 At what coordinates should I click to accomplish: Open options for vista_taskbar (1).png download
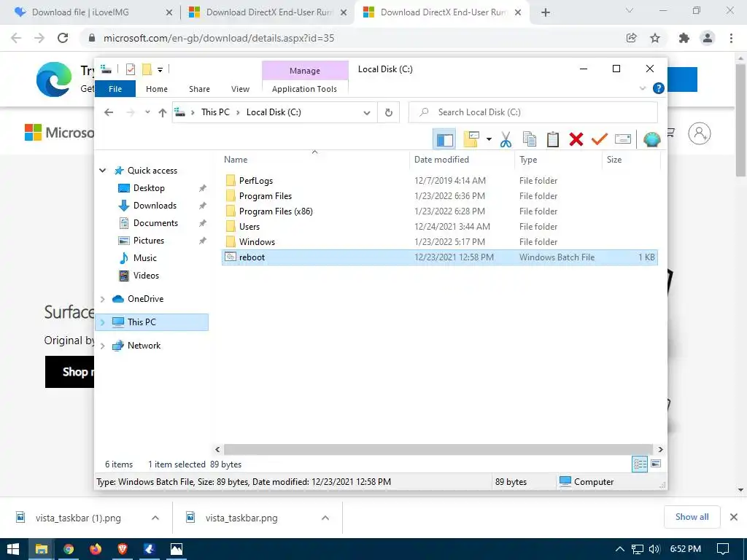point(155,518)
